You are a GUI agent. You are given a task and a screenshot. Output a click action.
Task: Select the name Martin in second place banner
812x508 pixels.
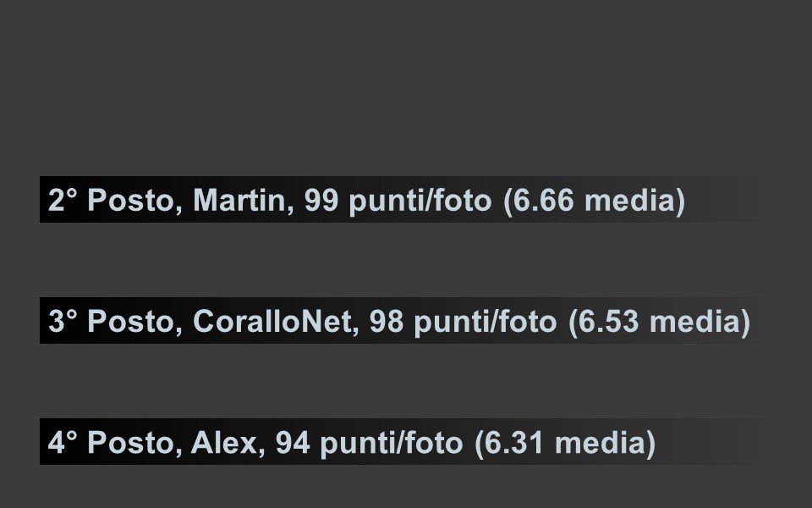pyautogui.click(x=239, y=200)
